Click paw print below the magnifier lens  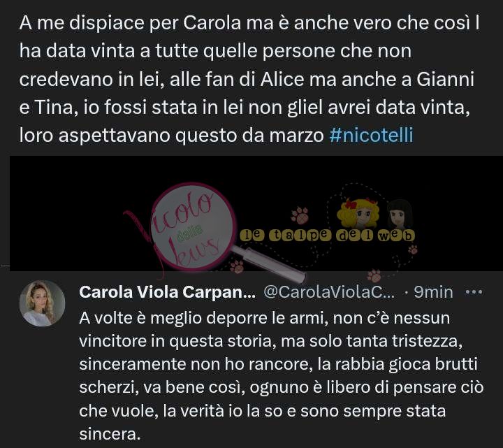237,266
